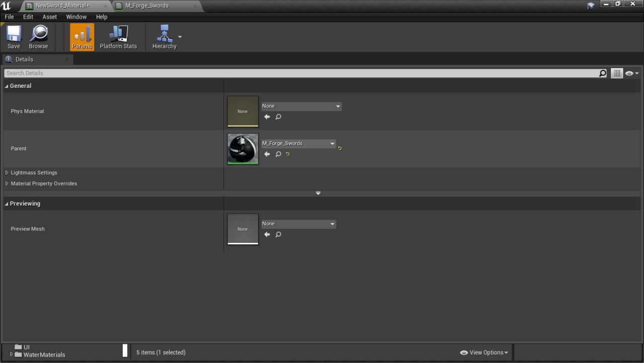Browse to Phys Material asset in Content Browser
Viewport: 644px width, 363px height.
pyautogui.click(x=278, y=117)
